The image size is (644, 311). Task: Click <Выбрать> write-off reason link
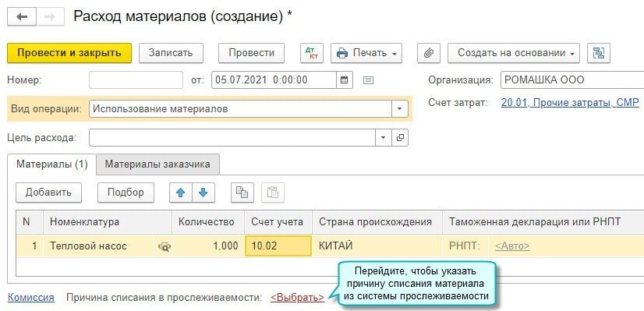point(297,298)
